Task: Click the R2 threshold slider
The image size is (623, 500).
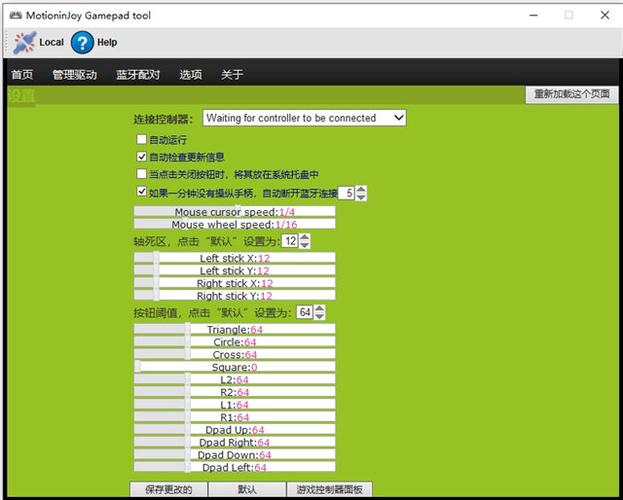Action: tap(234, 392)
